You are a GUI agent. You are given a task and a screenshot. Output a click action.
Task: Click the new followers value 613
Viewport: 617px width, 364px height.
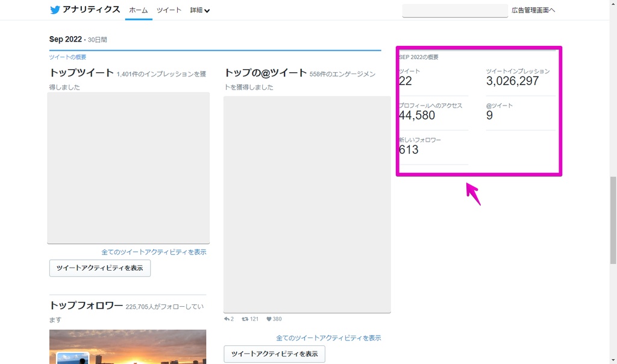coord(409,149)
